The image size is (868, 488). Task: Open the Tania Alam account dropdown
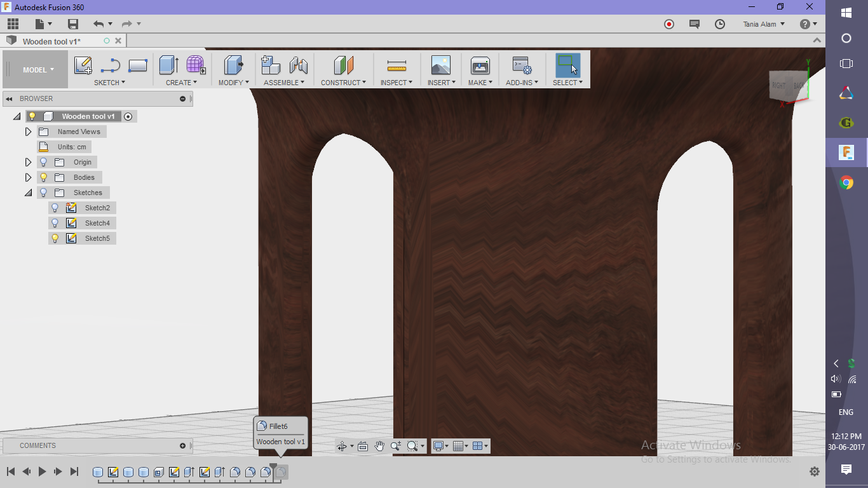pos(764,24)
